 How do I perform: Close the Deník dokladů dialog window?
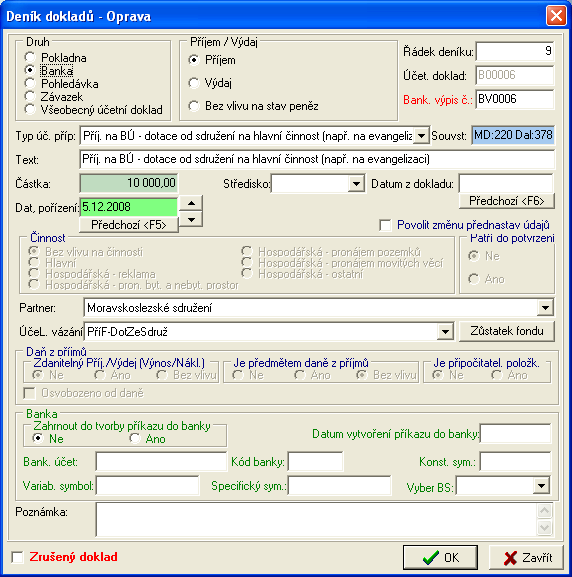556,16
